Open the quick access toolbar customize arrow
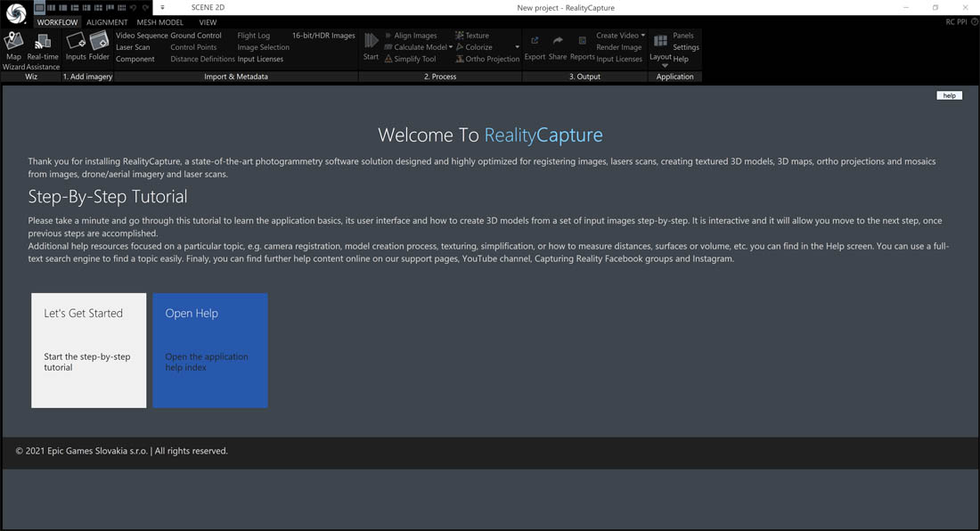980x531 pixels. pyautogui.click(x=162, y=7)
